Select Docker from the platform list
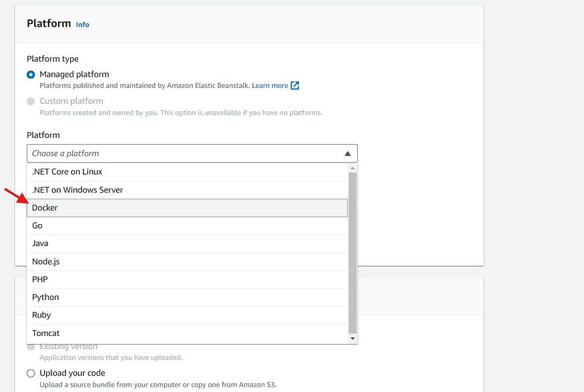 187,208
